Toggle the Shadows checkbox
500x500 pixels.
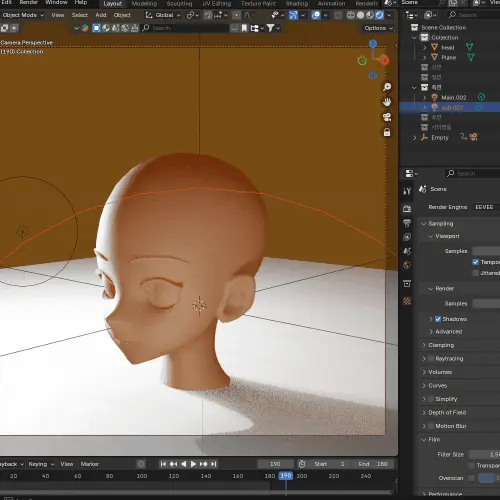(438, 319)
